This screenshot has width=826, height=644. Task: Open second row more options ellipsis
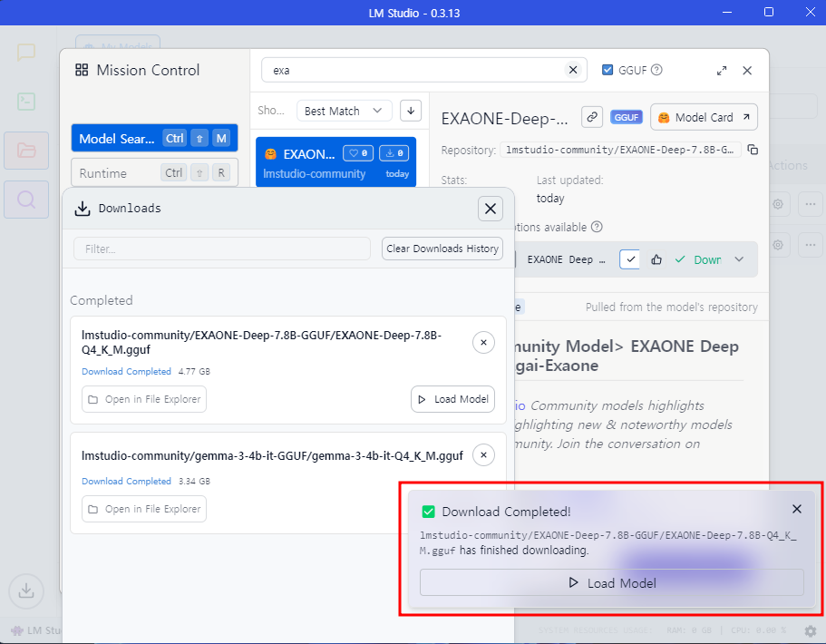click(811, 245)
